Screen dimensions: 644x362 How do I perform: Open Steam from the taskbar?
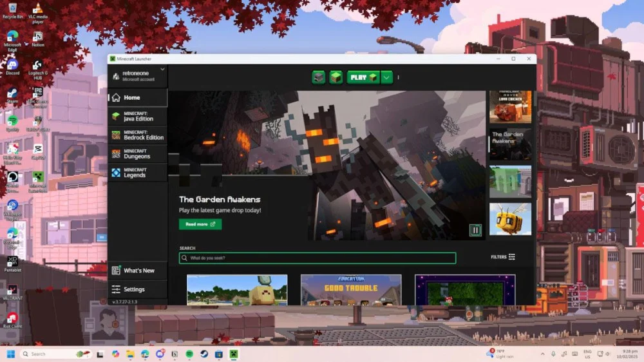tap(204, 354)
